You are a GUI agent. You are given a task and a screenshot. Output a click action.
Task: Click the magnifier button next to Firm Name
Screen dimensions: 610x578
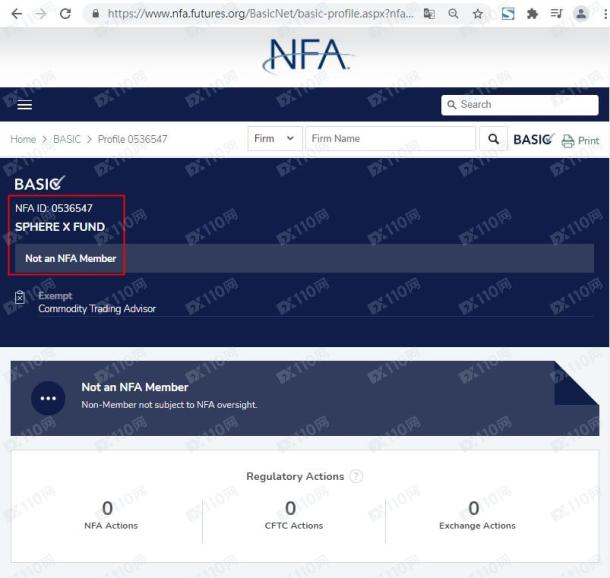tap(493, 138)
